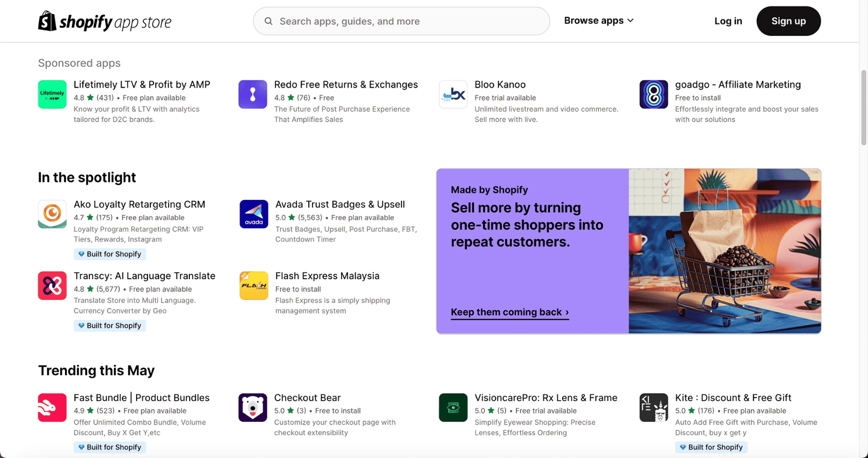Click the 'Made by Shopify' banner label
This screenshot has width=868, height=458.
click(x=489, y=190)
